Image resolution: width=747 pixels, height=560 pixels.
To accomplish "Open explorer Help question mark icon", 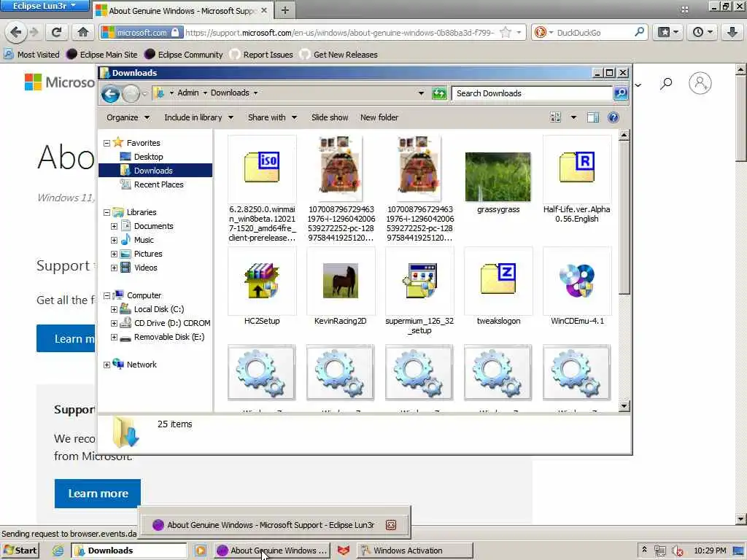I will click(613, 117).
